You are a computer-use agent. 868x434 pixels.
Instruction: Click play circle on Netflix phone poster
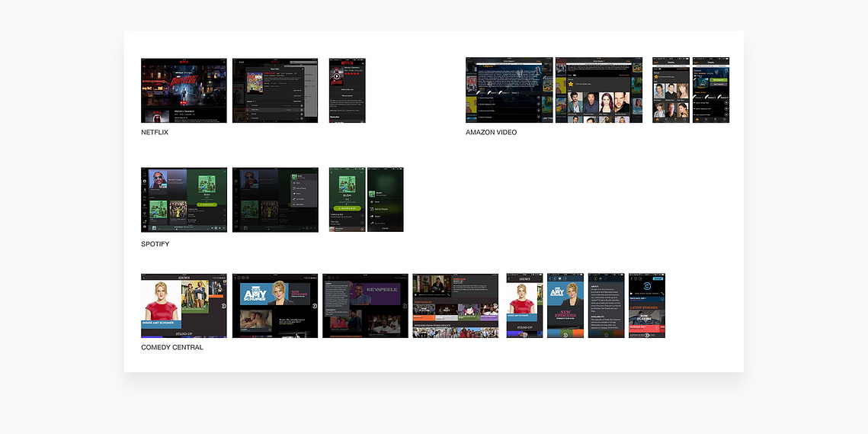point(336,76)
